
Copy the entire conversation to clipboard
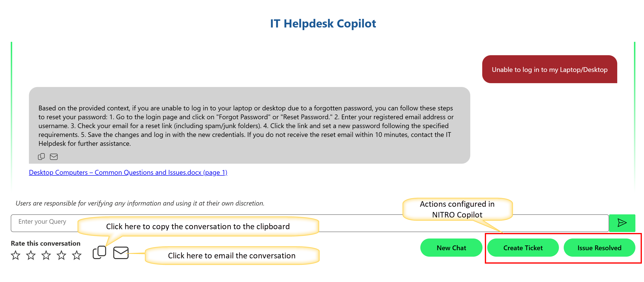pos(99,253)
